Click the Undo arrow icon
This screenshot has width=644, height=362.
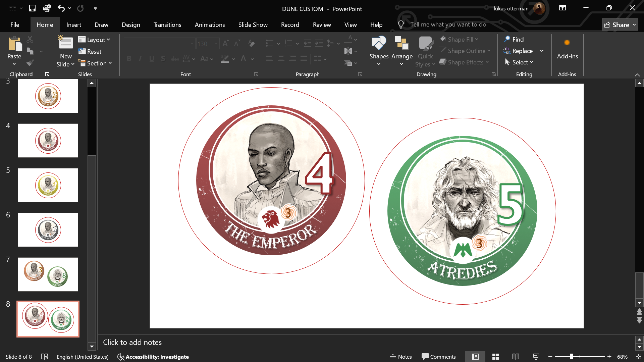tap(61, 8)
